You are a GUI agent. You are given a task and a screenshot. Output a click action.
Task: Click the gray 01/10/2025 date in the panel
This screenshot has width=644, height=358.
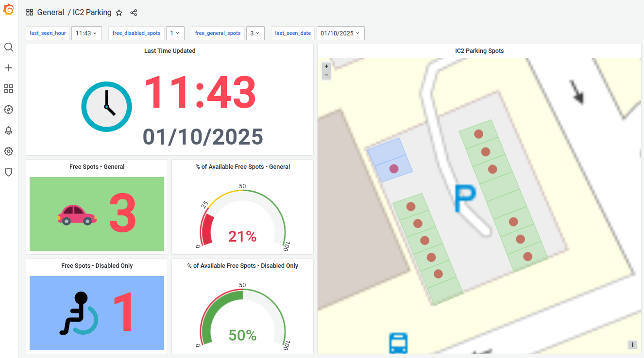(203, 137)
